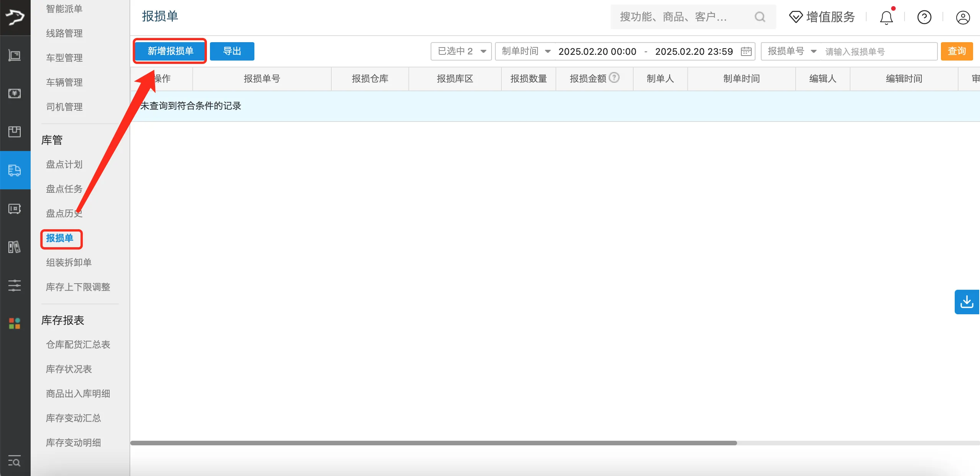
Task: Click the floating download icon on the right
Action: [x=967, y=302]
